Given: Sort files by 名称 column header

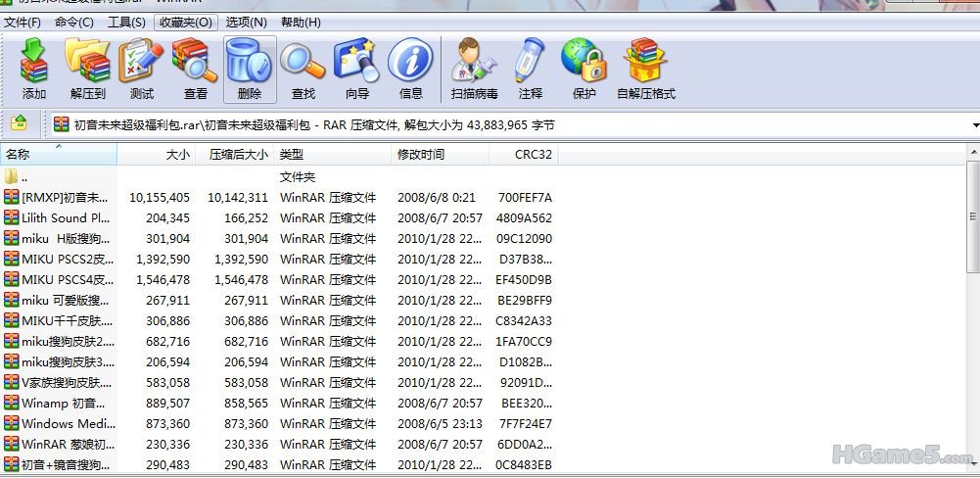Looking at the screenshot, I should (x=59, y=154).
